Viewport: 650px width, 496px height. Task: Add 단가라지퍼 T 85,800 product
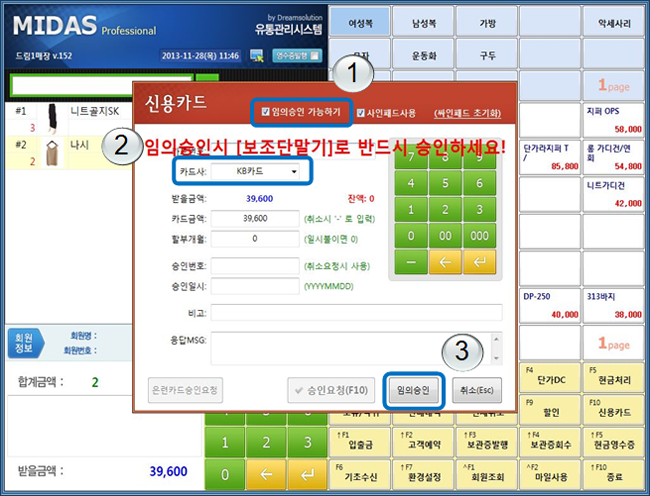[x=550, y=157]
